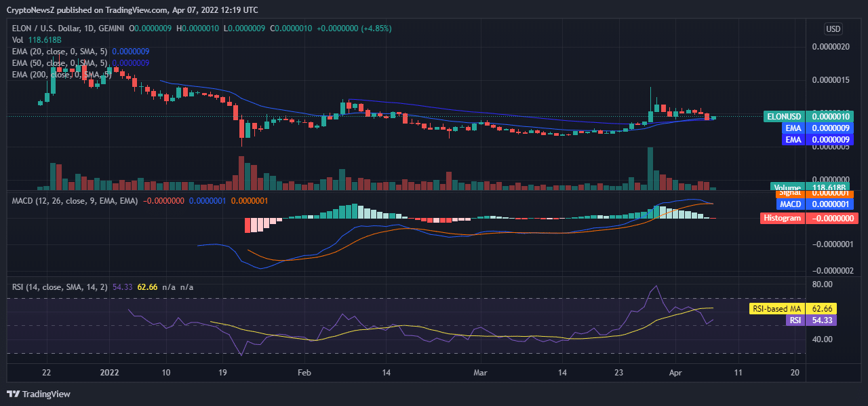Click the 2022 date axis label

pyautogui.click(x=109, y=373)
